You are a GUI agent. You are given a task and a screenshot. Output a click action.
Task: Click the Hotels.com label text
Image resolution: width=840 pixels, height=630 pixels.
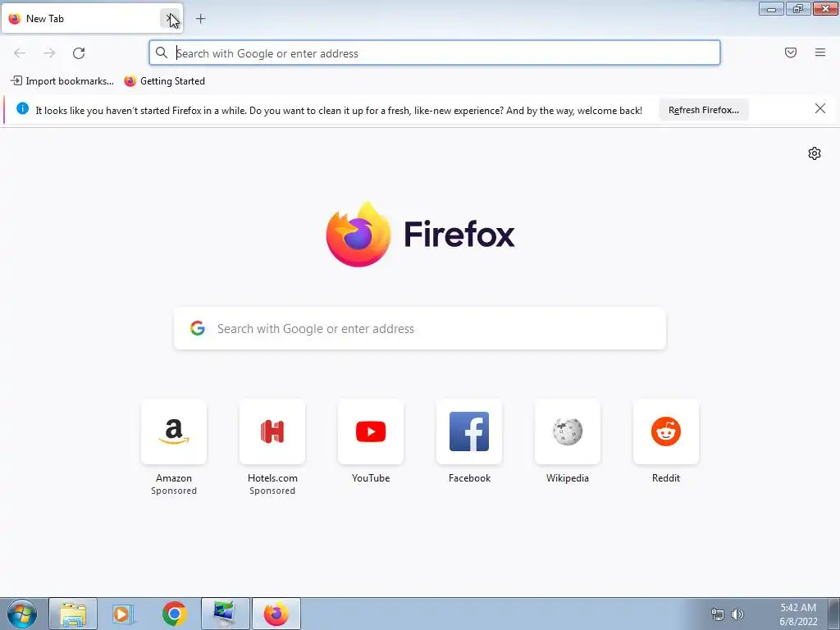272,478
